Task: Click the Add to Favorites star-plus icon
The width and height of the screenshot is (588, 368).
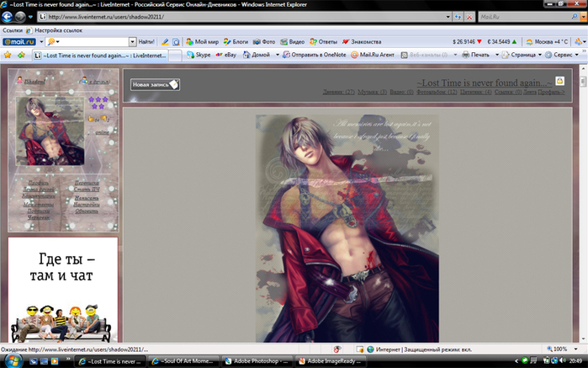Action: pyautogui.click(x=21, y=56)
